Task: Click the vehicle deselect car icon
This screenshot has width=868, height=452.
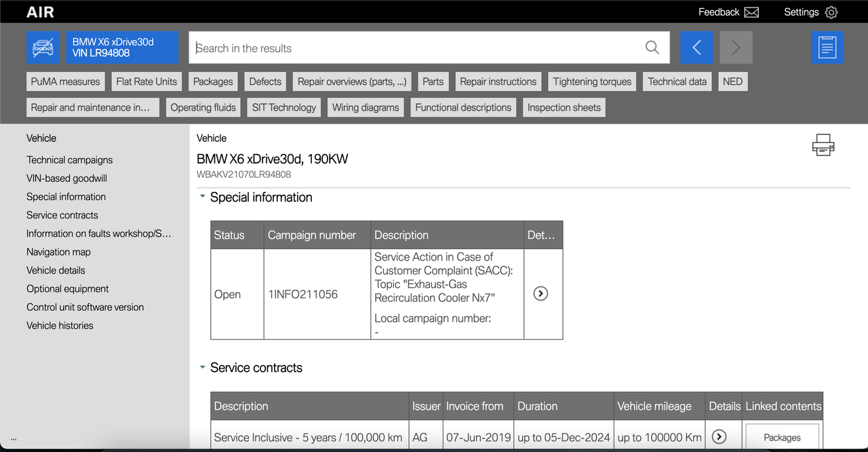Action: click(x=43, y=48)
